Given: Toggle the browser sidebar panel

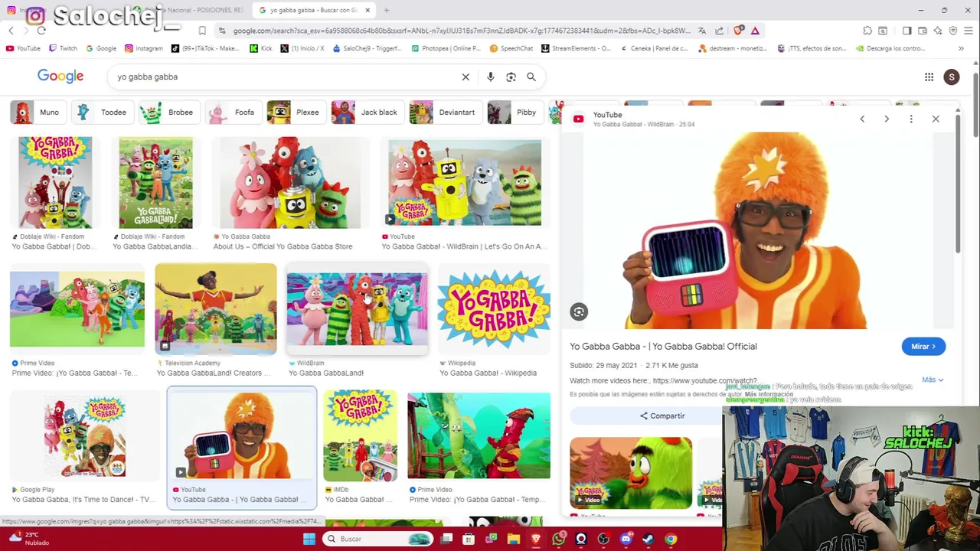Looking at the screenshot, I should point(906,31).
